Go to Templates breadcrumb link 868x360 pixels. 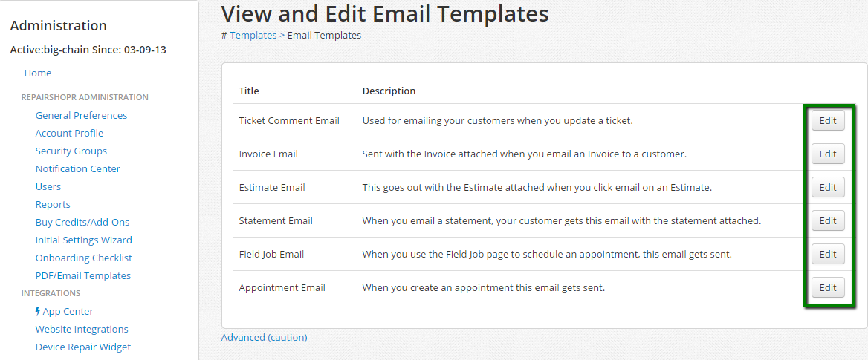[x=253, y=36]
